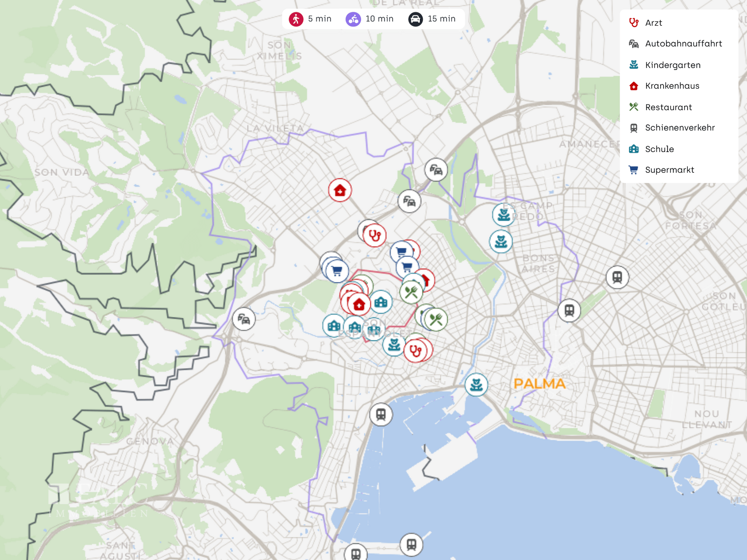This screenshot has height=560, width=747.
Task: Click the topmost Autobahnauffahrt map marker
Action: click(x=436, y=170)
